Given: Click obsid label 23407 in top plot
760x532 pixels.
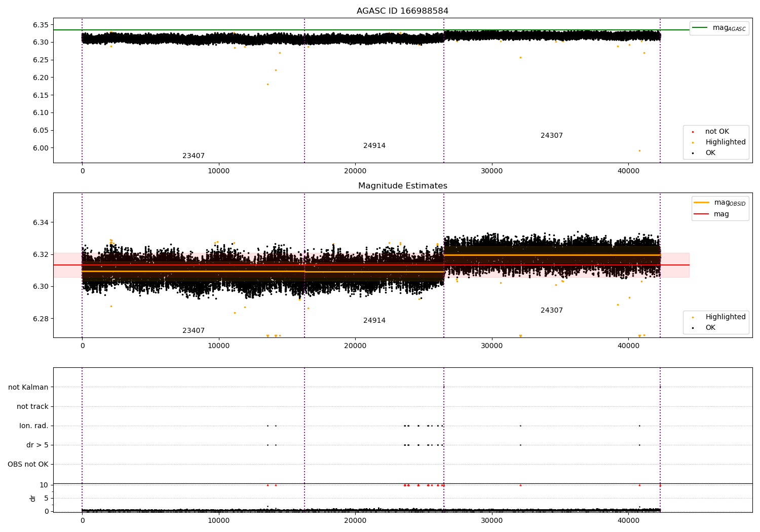Looking at the screenshot, I should pyautogui.click(x=194, y=156).
